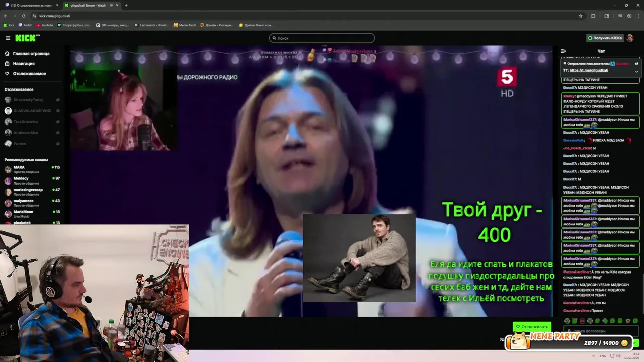This screenshot has height=362, width=644.
Task: Click username ktuifxy in chat
Action: 569,96
